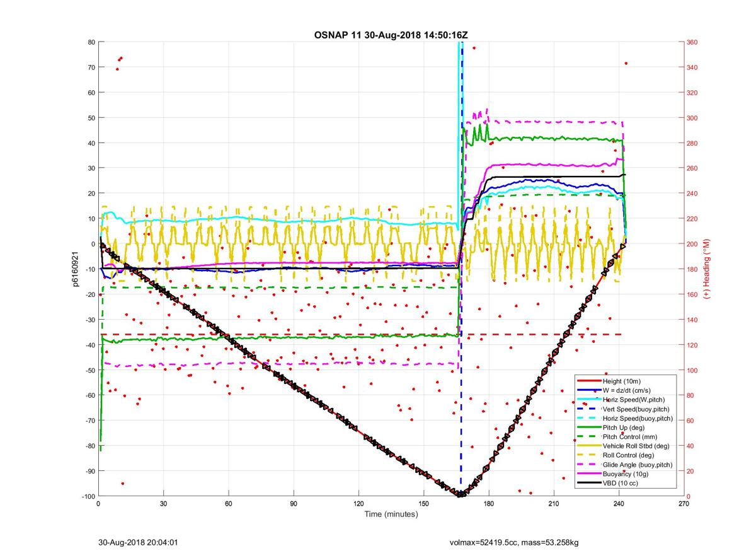The image size is (756, 558).
Task: Click the right axis tick label '220'
Action: pos(693,219)
